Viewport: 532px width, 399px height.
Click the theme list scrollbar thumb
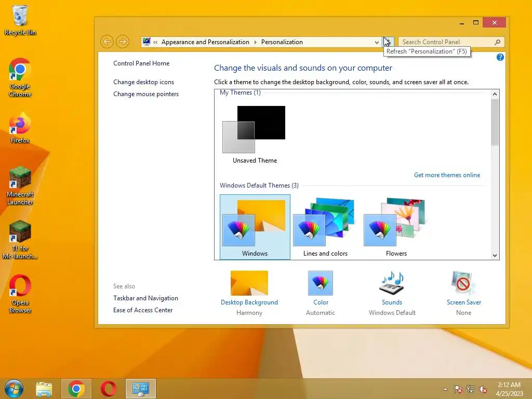(495, 122)
